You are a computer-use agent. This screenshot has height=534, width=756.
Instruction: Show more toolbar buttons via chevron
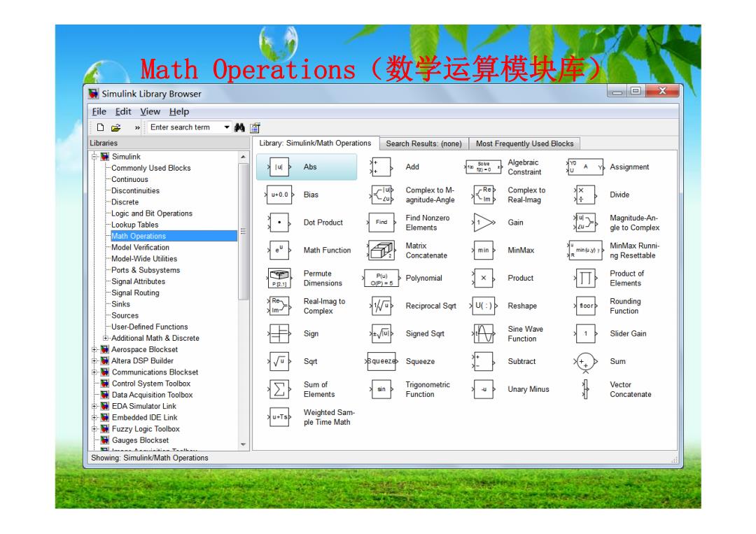(137, 127)
